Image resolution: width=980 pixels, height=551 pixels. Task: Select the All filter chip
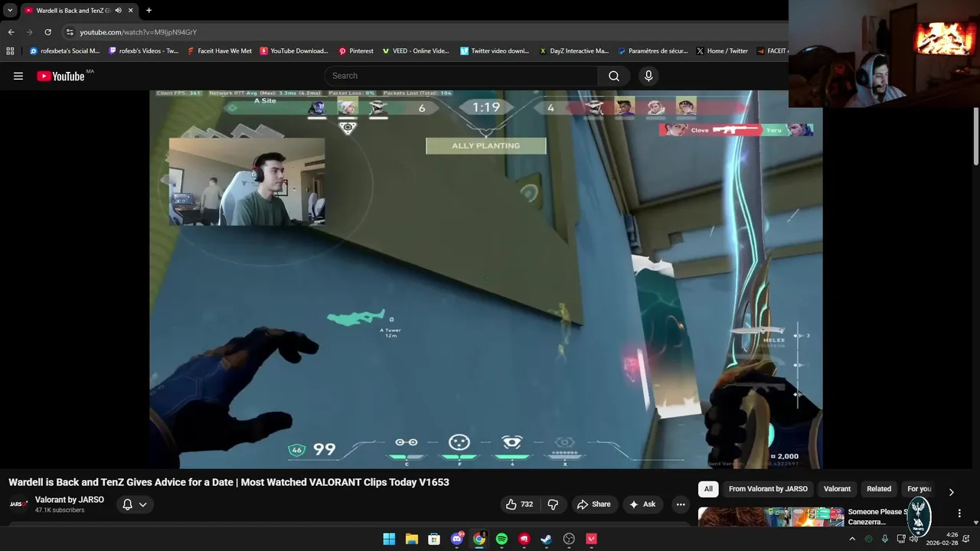(708, 489)
